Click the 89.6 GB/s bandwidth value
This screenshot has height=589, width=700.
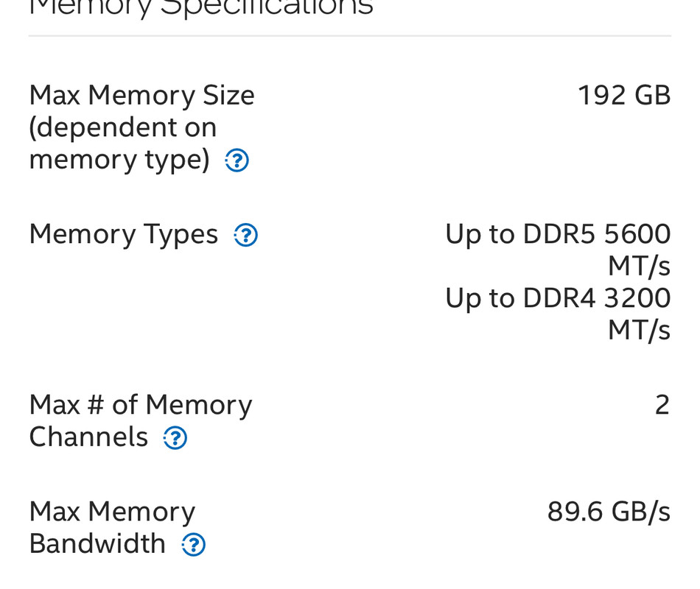(609, 512)
